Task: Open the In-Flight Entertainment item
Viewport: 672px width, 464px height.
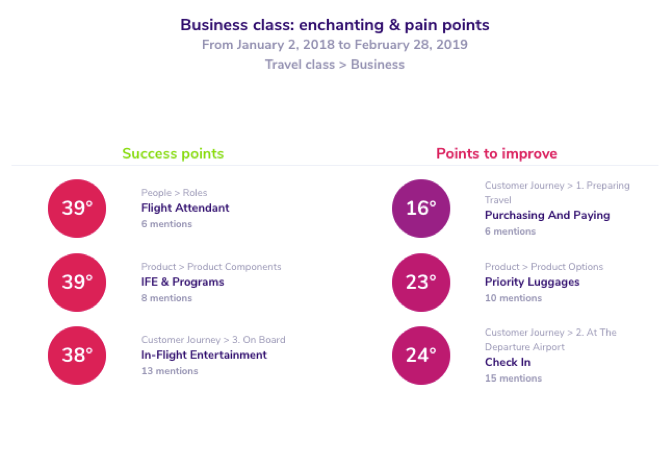Action: (x=204, y=355)
